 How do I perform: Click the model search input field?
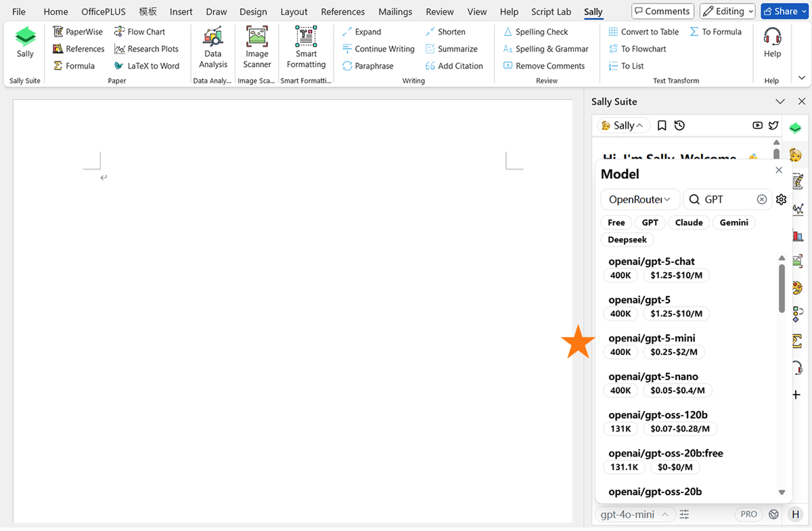pyautogui.click(x=727, y=199)
